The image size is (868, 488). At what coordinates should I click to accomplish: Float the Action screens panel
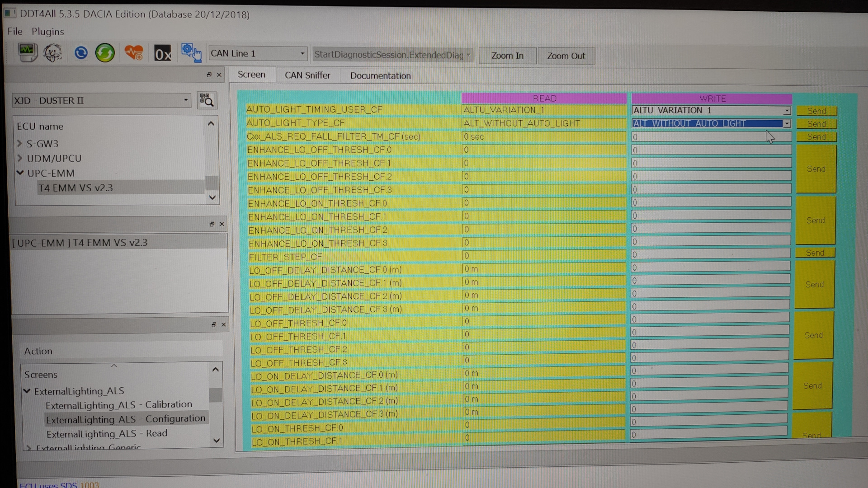[x=214, y=325]
